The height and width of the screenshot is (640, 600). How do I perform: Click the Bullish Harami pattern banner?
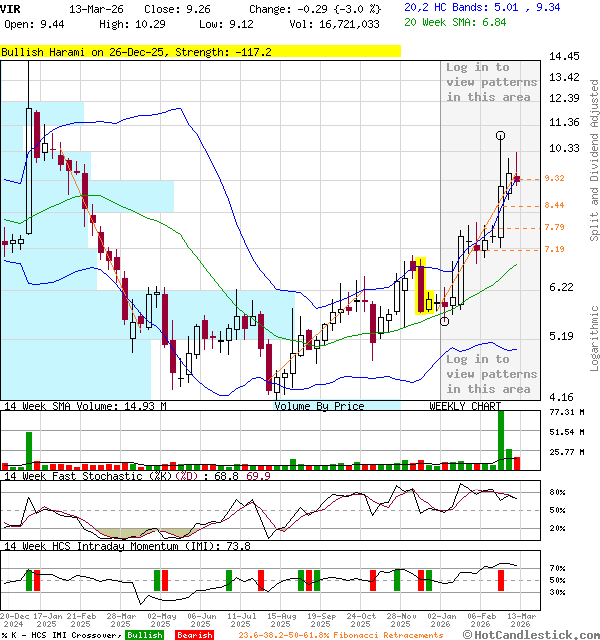[200, 50]
